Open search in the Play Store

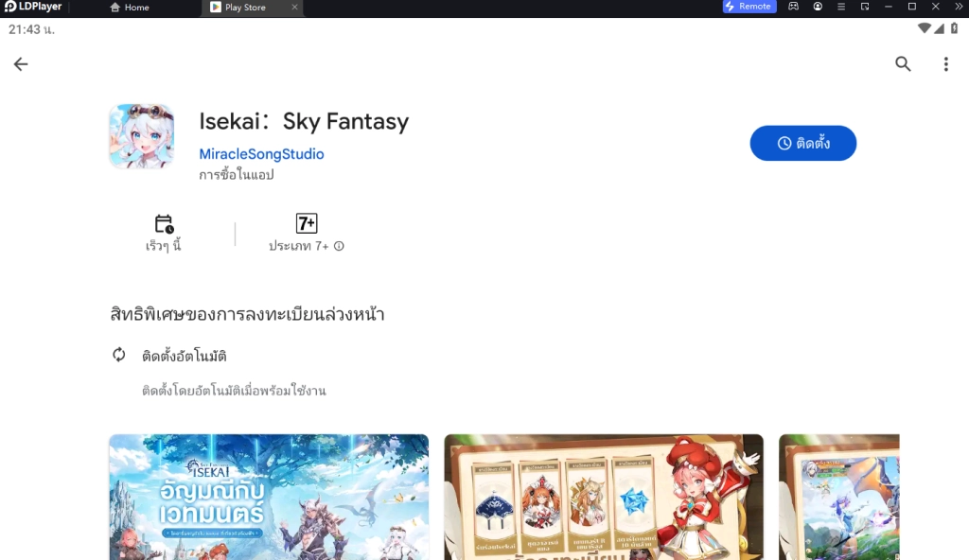(x=902, y=63)
